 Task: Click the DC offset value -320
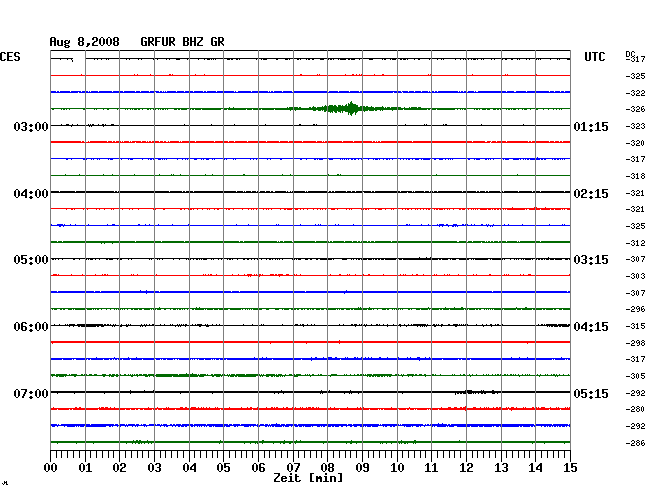point(635,143)
